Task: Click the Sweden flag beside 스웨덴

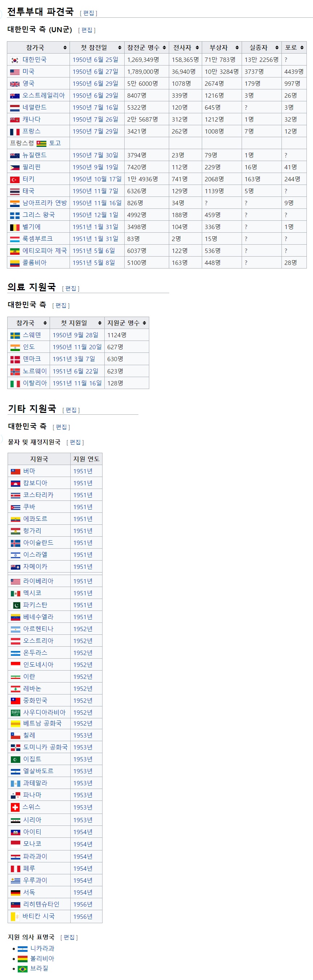Action: (15, 335)
